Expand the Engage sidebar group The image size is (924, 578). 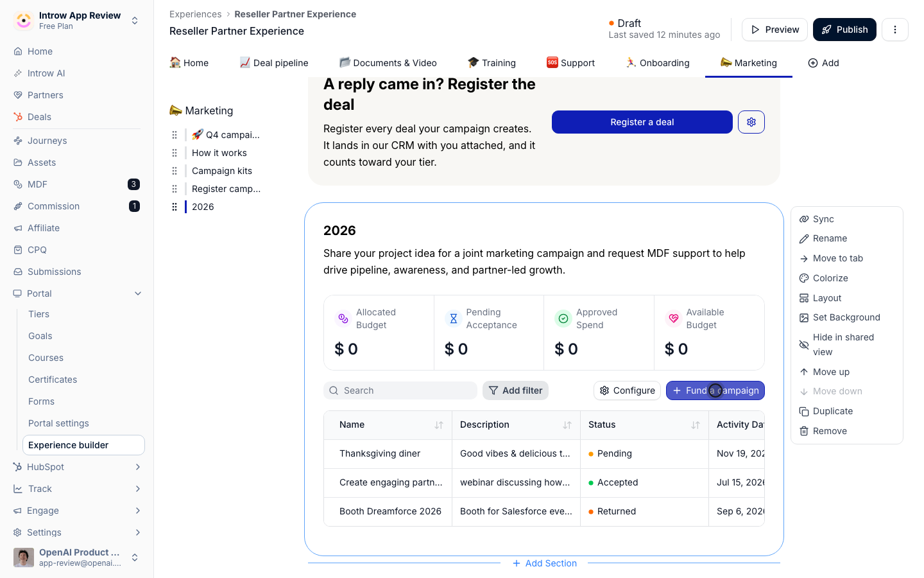click(x=138, y=511)
